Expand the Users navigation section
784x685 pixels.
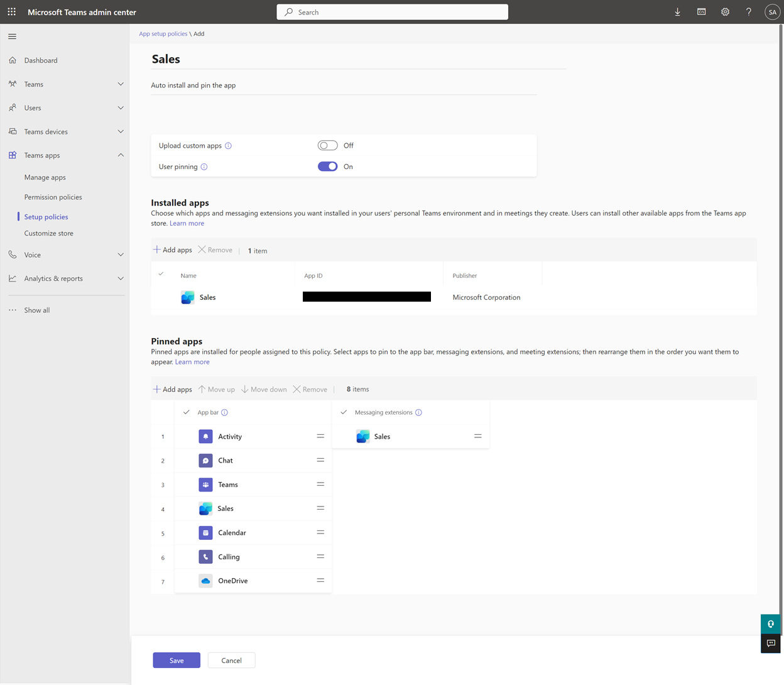click(121, 108)
